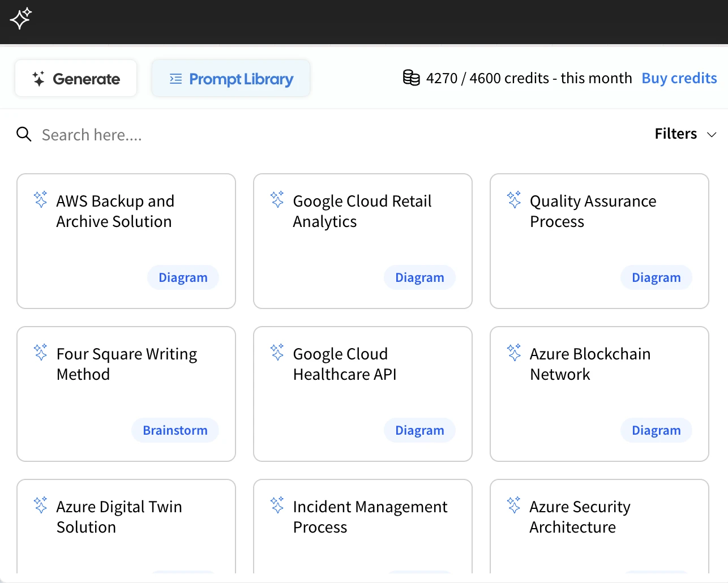Viewport: 728px width, 583px height.
Task: Open the Google Cloud Retail Analytics title
Action: 362,211
